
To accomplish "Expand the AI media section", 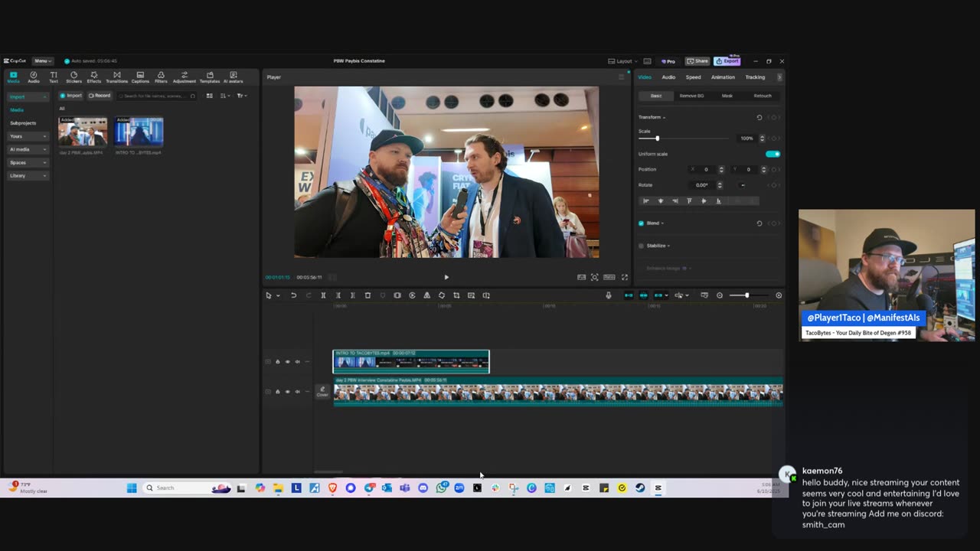I will 28,149.
